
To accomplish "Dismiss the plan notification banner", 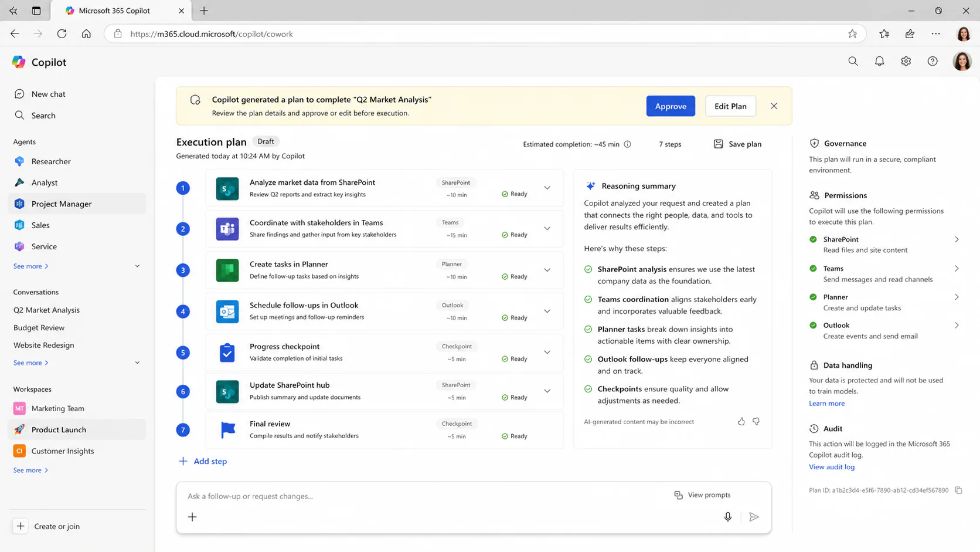I will coord(774,106).
